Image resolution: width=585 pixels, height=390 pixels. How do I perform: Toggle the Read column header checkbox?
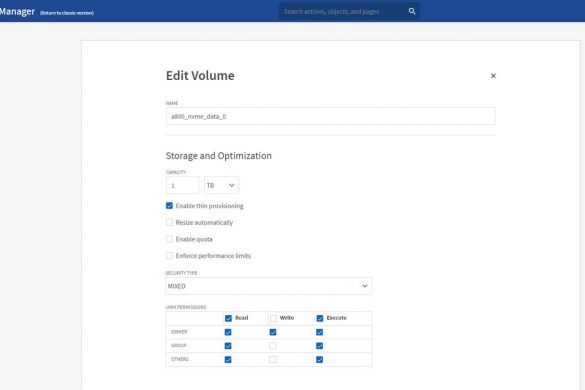tap(228, 318)
